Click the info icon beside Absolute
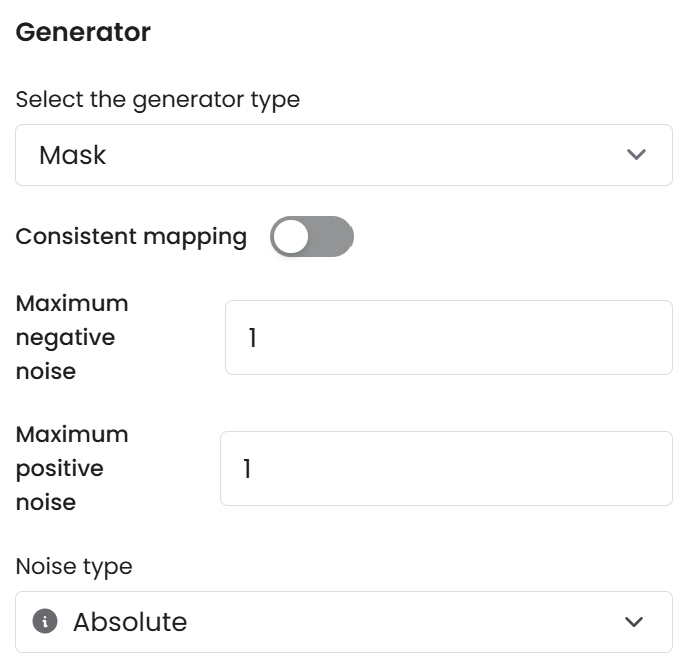The image size is (700, 672). (x=44, y=622)
